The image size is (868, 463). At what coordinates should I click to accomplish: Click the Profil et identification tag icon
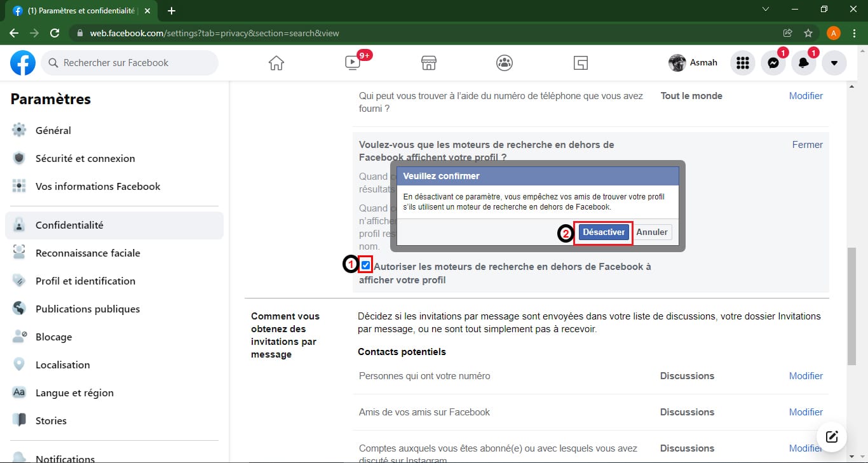19,281
